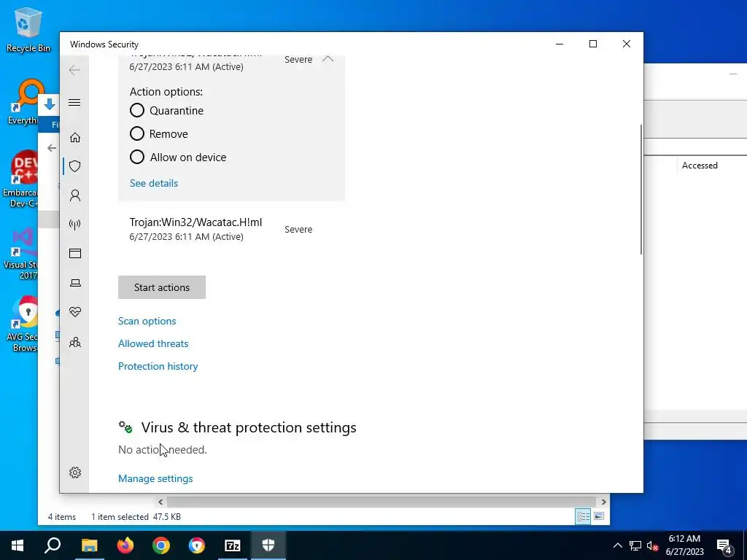Screen dimensions: 747x560
Task: Select the Remove action option
Action: tap(136, 134)
